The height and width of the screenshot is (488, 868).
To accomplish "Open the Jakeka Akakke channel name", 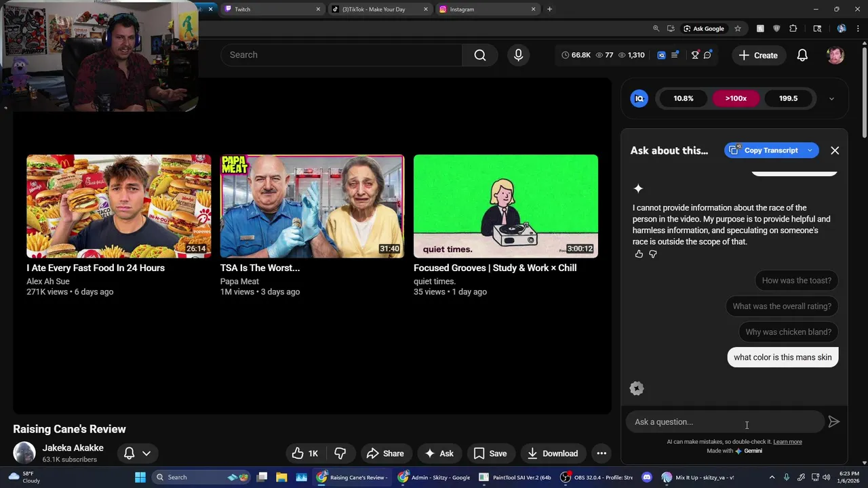I will point(73,448).
